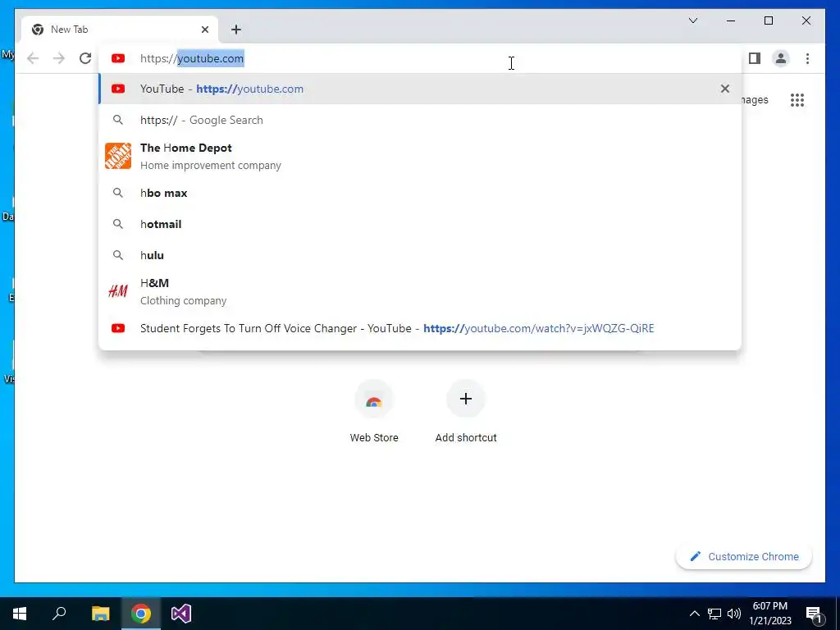This screenshot has width=840, height=630.
Task: Choose the 'hulu' search suggestion
Action: click(x=420, y=255)
